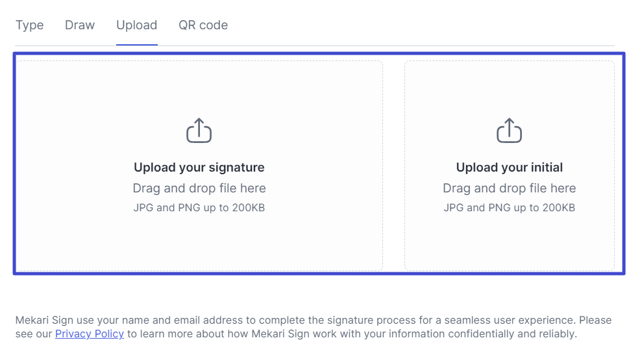
Task: Go to the QR code tab
Action: [x=203, y=25]
